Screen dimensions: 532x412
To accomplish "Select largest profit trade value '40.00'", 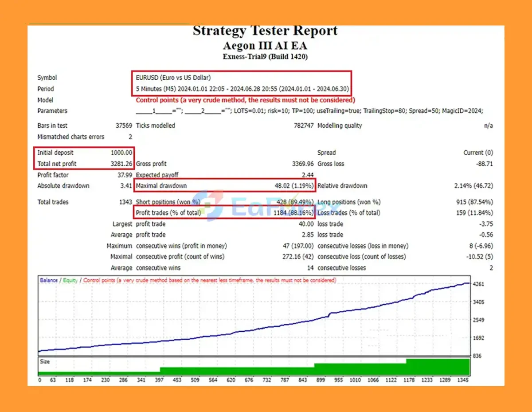I will coord(306,224).
